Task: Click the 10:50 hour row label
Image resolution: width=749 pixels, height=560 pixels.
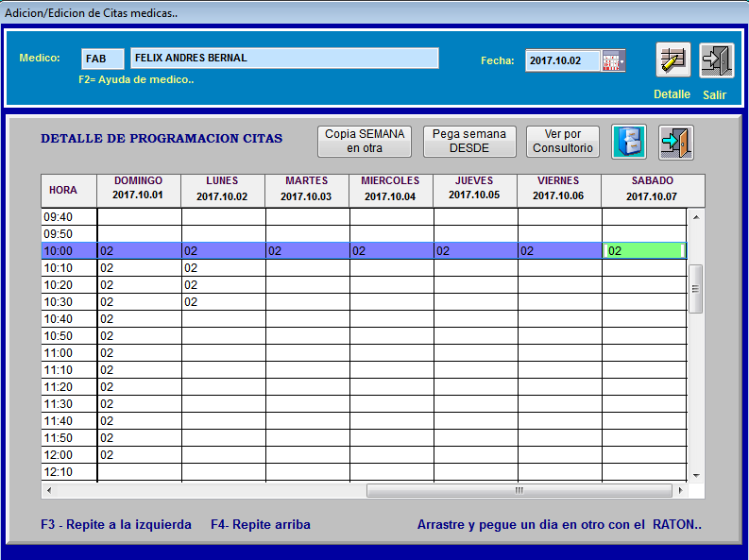Action: click(x=69, y=336)
